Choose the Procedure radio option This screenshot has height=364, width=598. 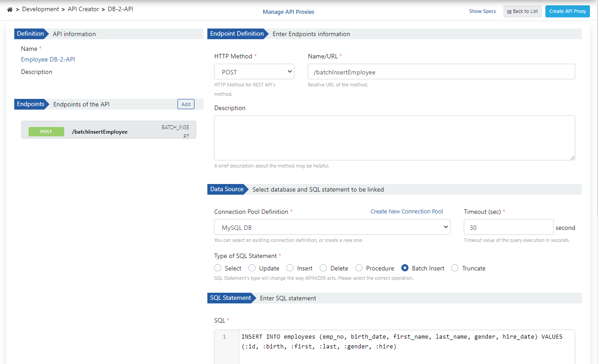359,268
